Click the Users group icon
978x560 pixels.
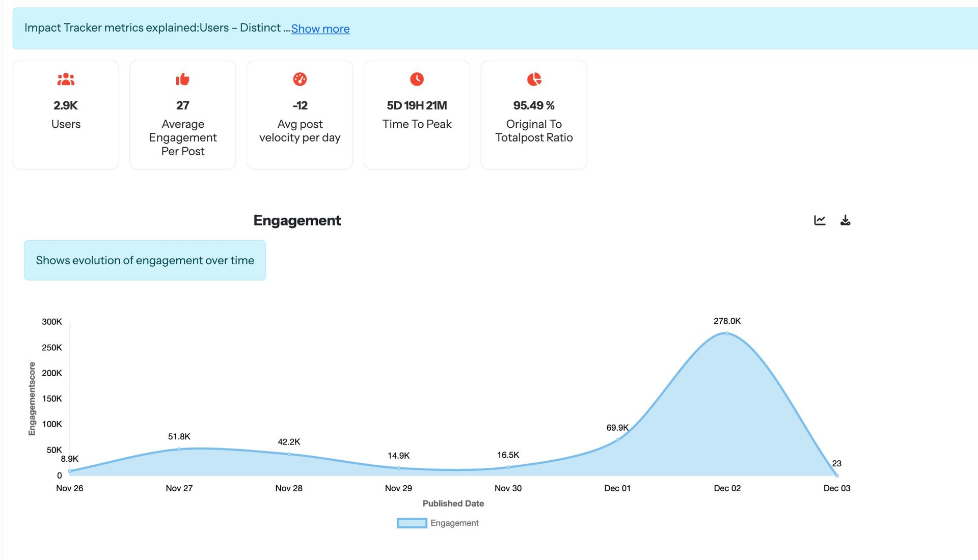[x=66, y=79]
